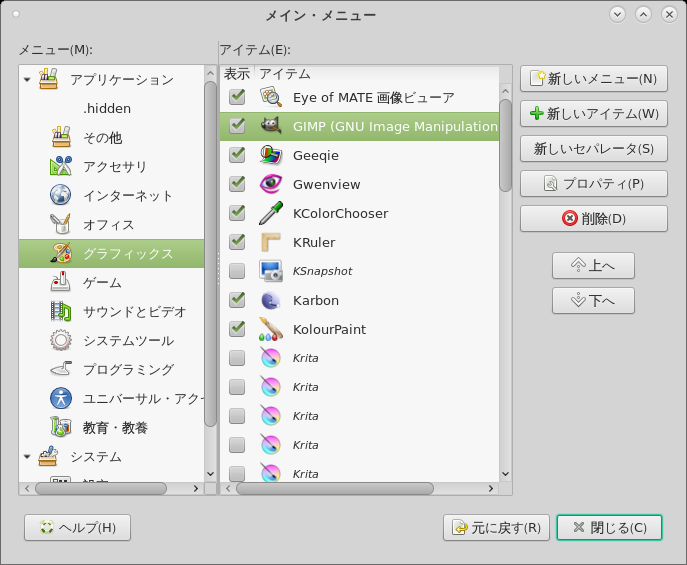This screenshot has height=565, width=687.
Task: Enable the KSnapshot 表示 checkbox
Action: pos(237,271)
